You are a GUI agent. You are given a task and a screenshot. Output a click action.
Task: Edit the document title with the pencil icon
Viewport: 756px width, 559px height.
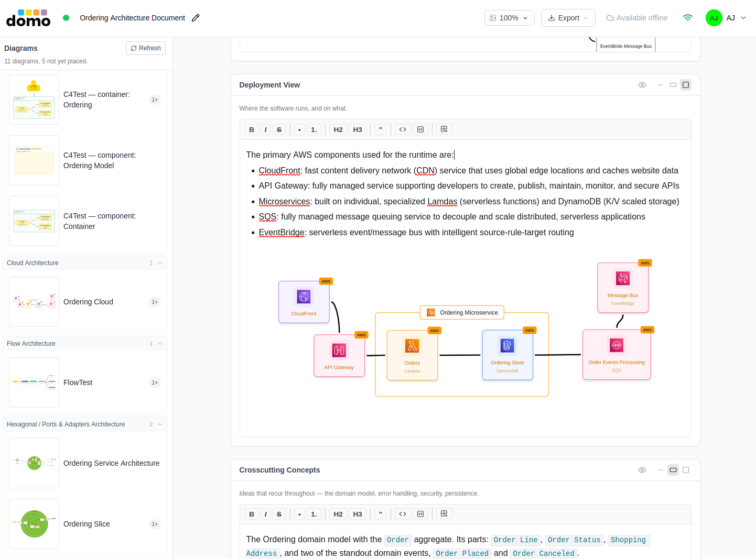pos(196,18)
